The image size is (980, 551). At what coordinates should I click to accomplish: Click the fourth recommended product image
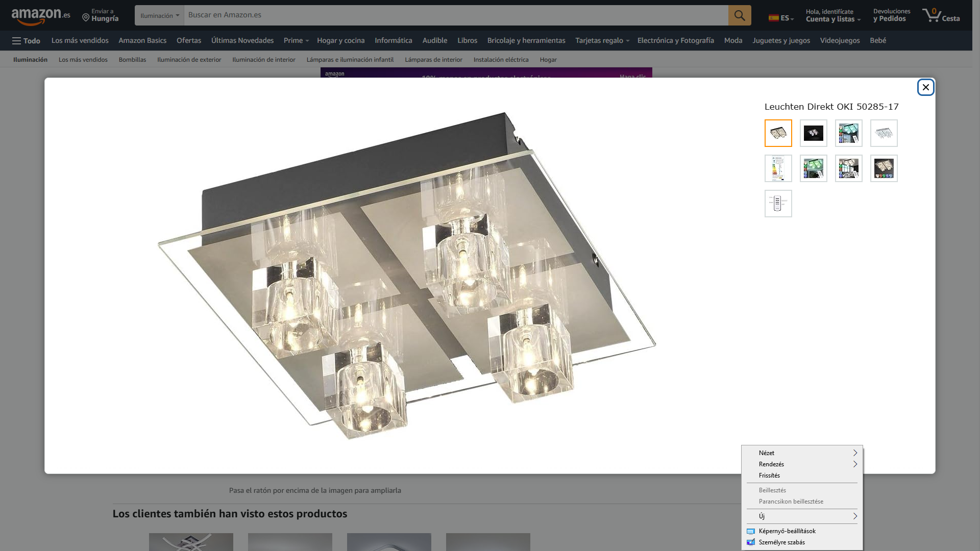(x=488, y=542)
